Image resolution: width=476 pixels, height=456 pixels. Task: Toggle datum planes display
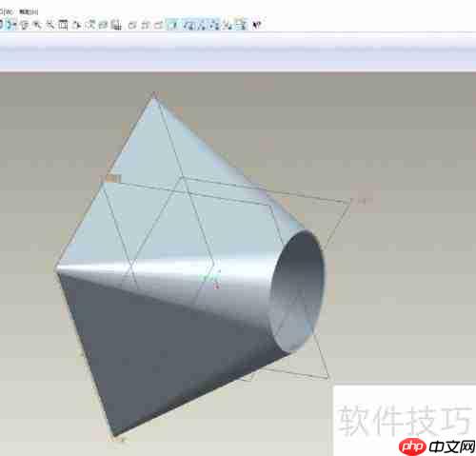[x=189, y=25]
